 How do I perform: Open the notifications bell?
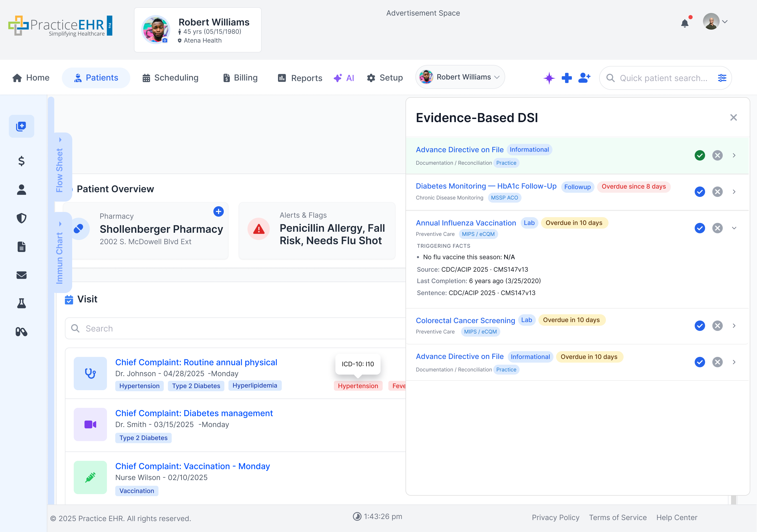point(685,23)
